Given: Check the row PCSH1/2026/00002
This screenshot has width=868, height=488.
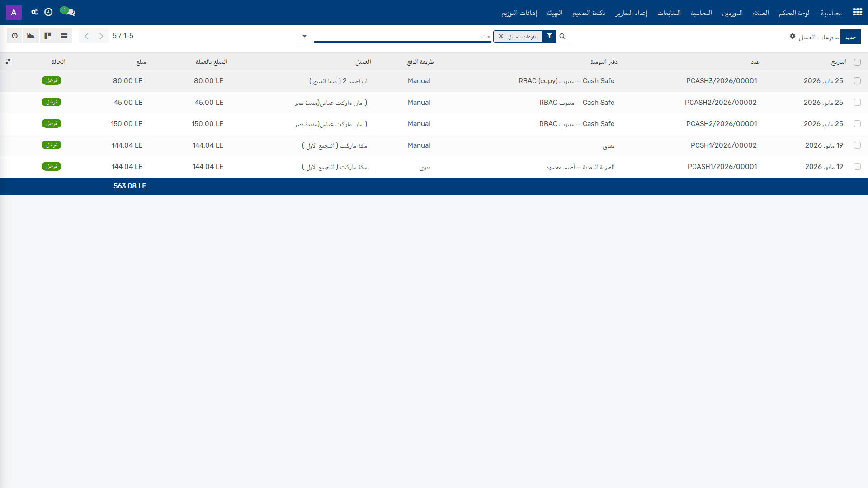Looking at the screenshot, I should (x=857, y=145).
